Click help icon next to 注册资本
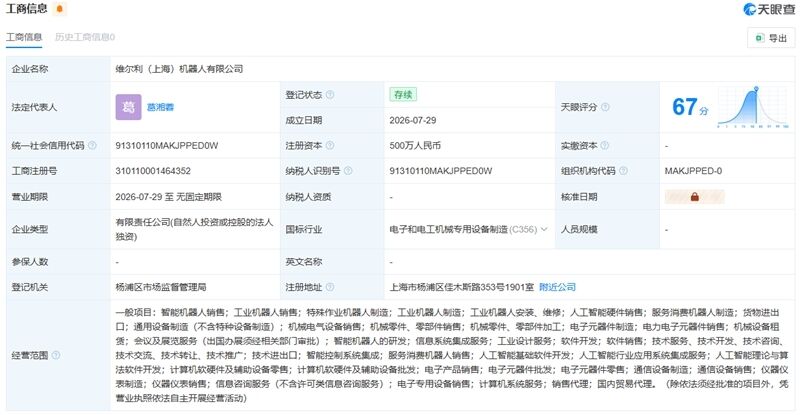The image size is (800, 415). [x=330, y=145]
